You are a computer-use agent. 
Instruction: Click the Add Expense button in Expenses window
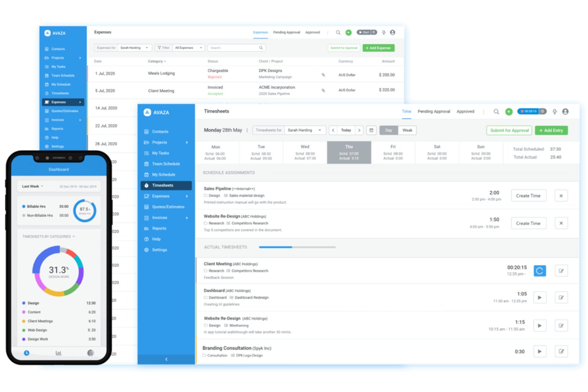[378, 48]
